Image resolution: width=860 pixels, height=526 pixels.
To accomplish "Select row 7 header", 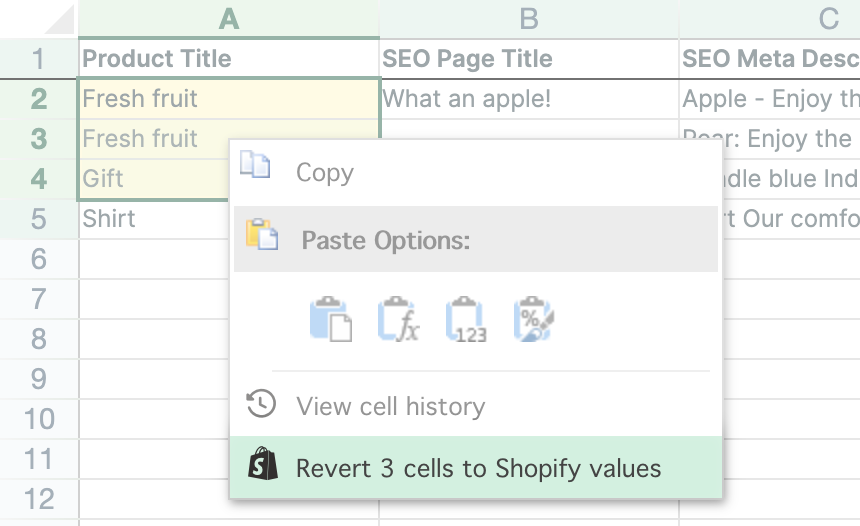I will (38, 299).
